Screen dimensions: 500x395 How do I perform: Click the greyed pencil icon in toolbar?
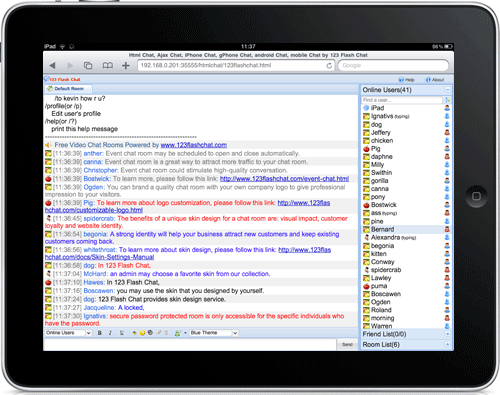pyautogui.click(x=159, y=333)
